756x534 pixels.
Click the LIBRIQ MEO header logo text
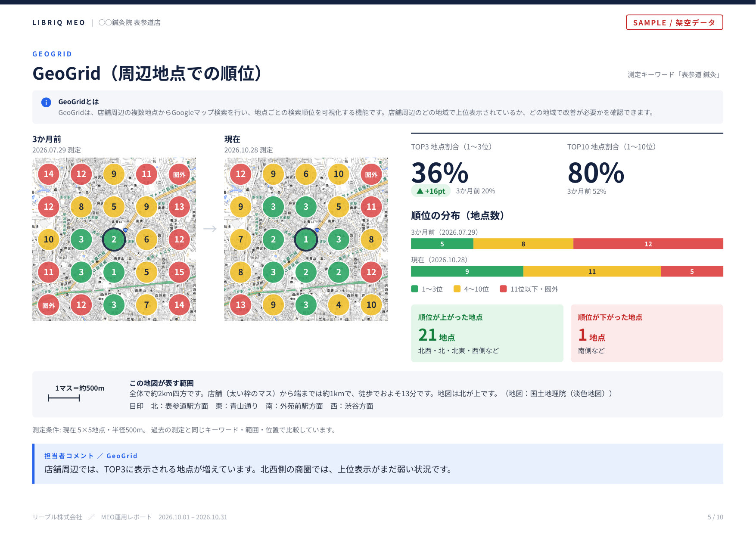[x=59, y=22]
